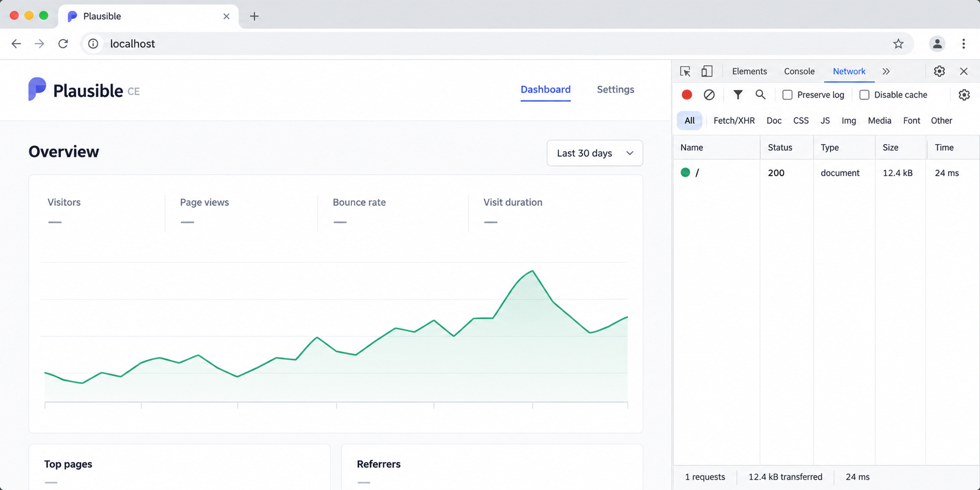The height and width of the screenshot is (490, 980).
Task: Click the Plausible logo
Action: [84, 90]
